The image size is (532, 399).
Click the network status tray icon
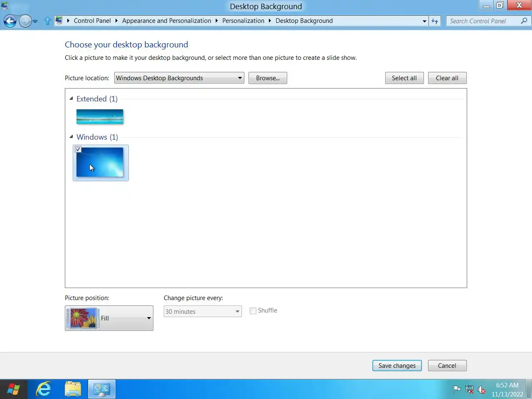coord(469,389)
